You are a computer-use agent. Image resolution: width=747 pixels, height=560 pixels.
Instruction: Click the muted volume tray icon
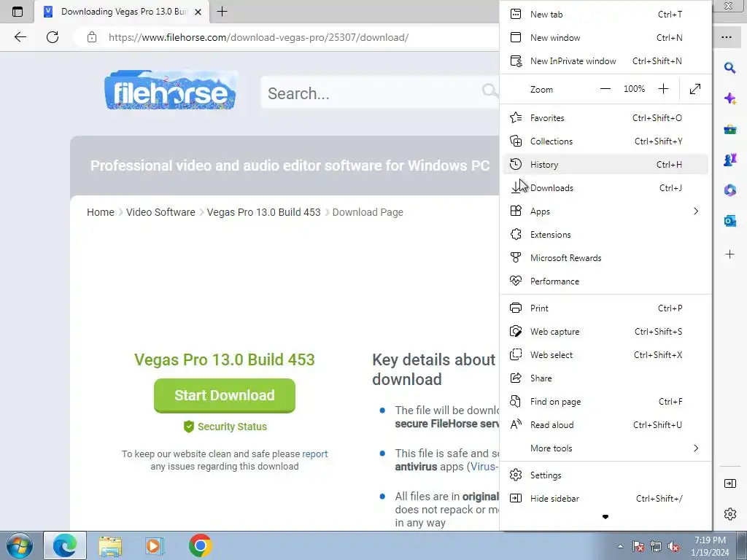tap(673, 546)
